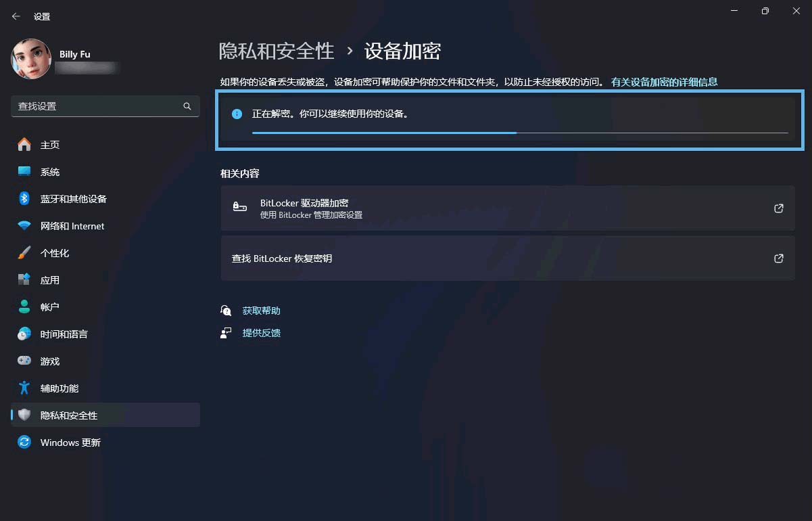Open the 帐户 settings section
This screenshot has width=812, height=521.
click(x=50, y=307)
